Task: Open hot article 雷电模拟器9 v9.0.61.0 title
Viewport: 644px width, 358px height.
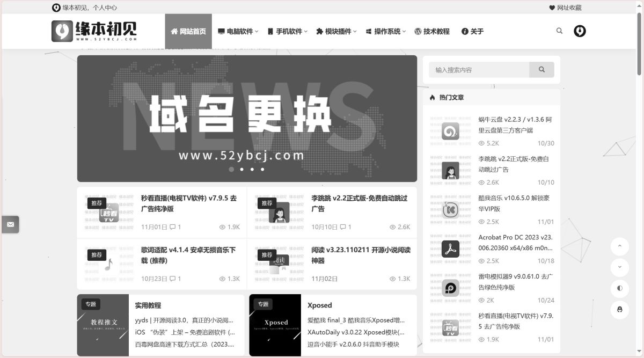Action: [516, 282]
